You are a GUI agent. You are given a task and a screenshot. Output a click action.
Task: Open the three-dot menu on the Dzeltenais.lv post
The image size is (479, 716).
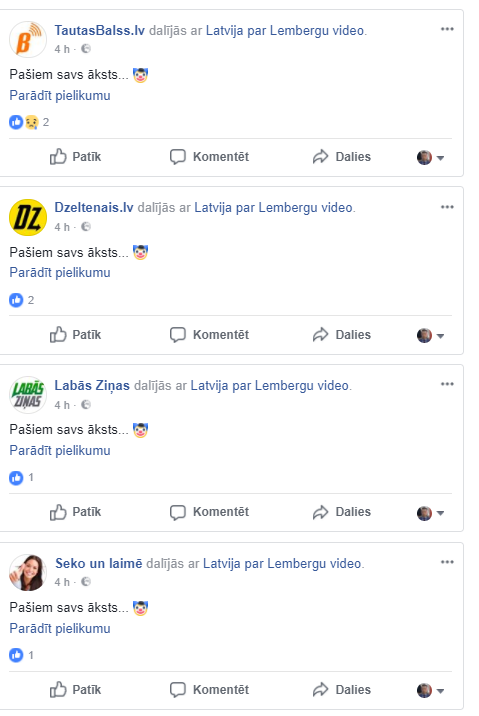(x=447, y=207)
